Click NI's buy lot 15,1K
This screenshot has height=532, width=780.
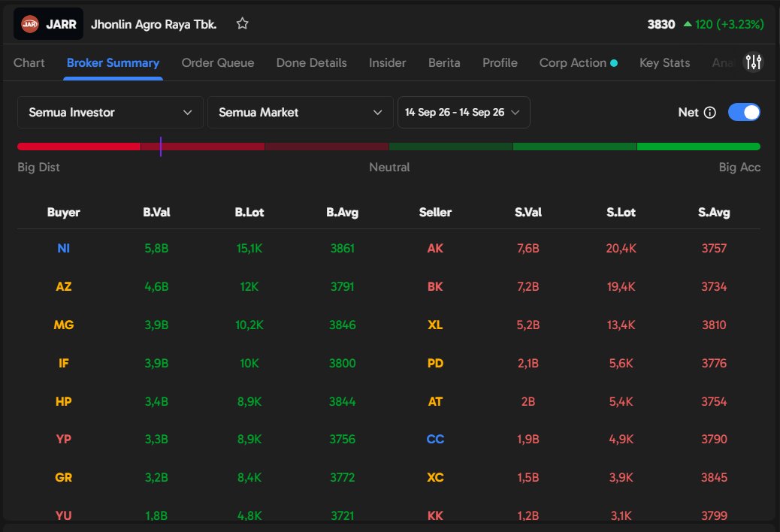249,248
